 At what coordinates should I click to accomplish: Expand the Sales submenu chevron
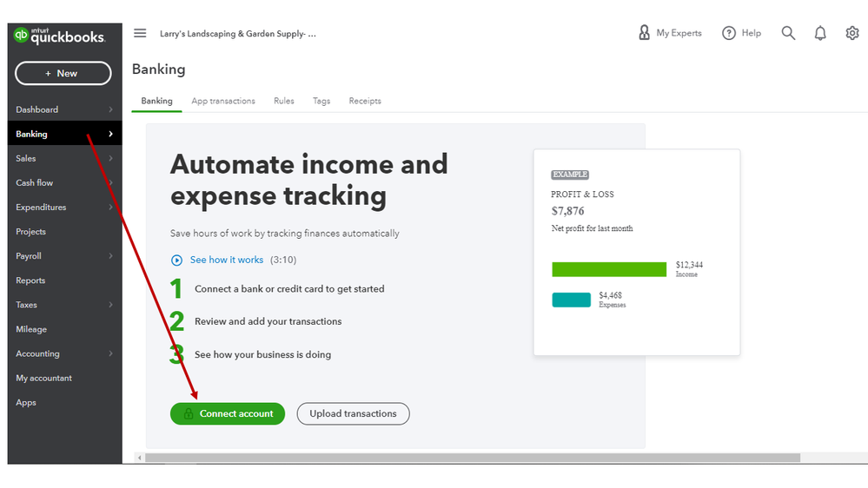tap(110, 158)
